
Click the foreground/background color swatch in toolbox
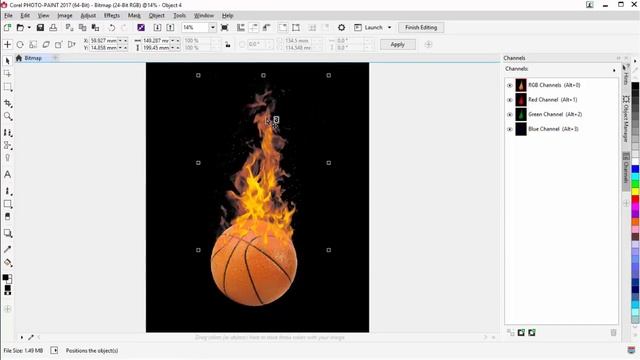7,279
